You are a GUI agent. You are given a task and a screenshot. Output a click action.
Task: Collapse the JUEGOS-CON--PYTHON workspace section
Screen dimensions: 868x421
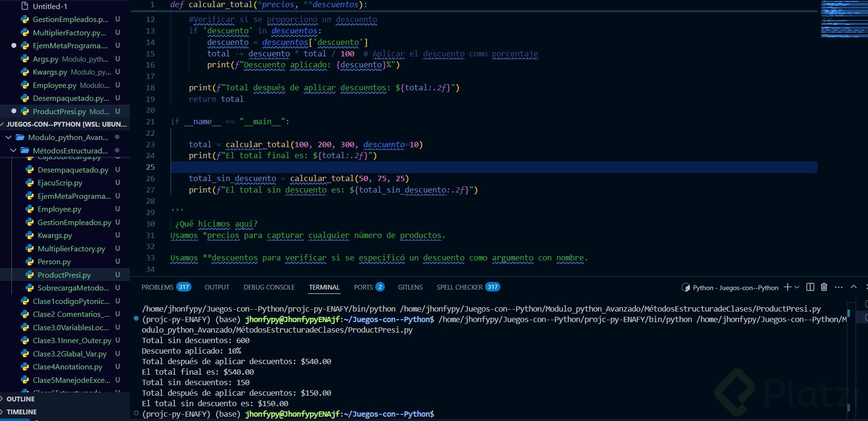(2, 124)
